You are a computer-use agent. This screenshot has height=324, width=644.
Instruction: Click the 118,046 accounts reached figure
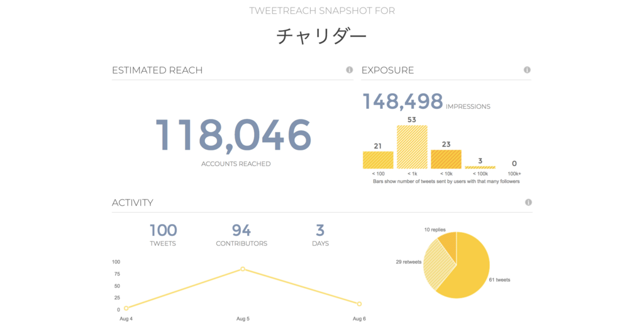(x=233, y=135)
